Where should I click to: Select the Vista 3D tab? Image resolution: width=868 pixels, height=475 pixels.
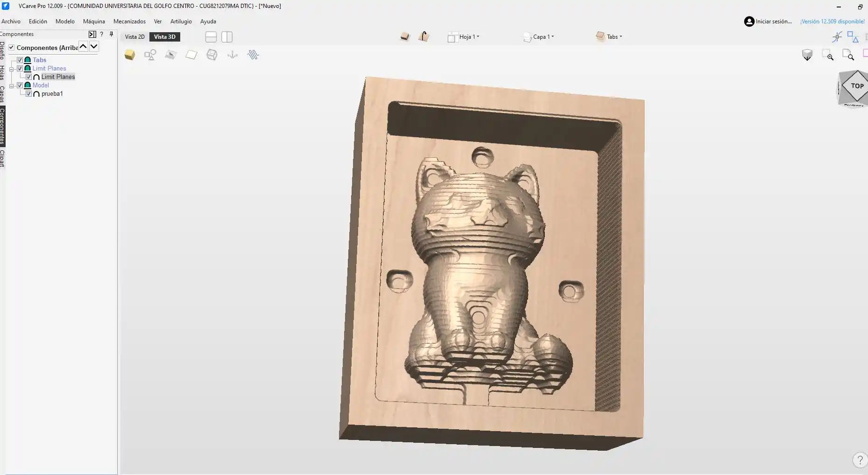coord(165,37)
